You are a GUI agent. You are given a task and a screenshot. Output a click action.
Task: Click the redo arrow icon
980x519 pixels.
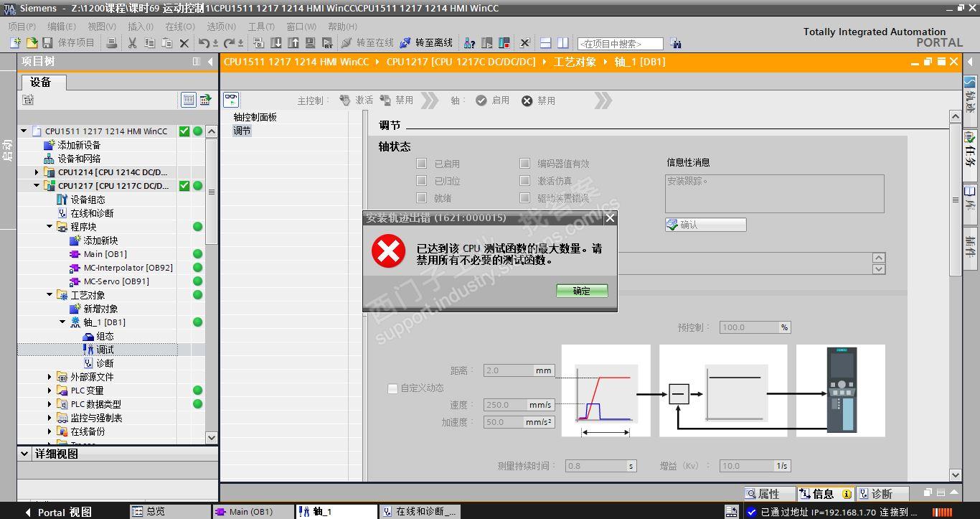pyautogui.click(x=230, y=43)
